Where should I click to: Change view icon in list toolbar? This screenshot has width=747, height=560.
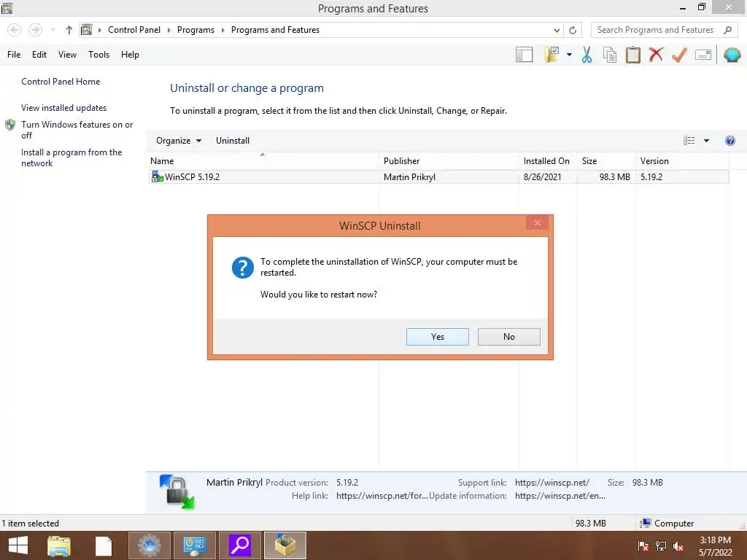point(689,141)
